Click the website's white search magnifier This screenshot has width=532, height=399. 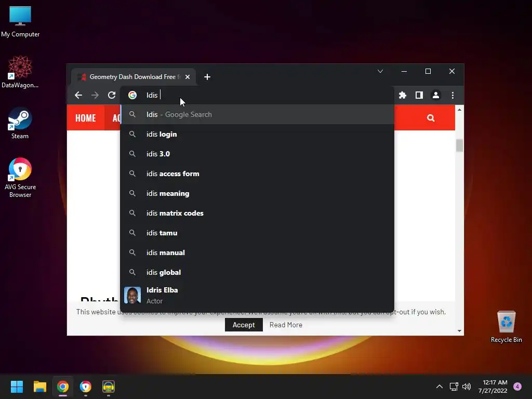click(x=431, y=118)
